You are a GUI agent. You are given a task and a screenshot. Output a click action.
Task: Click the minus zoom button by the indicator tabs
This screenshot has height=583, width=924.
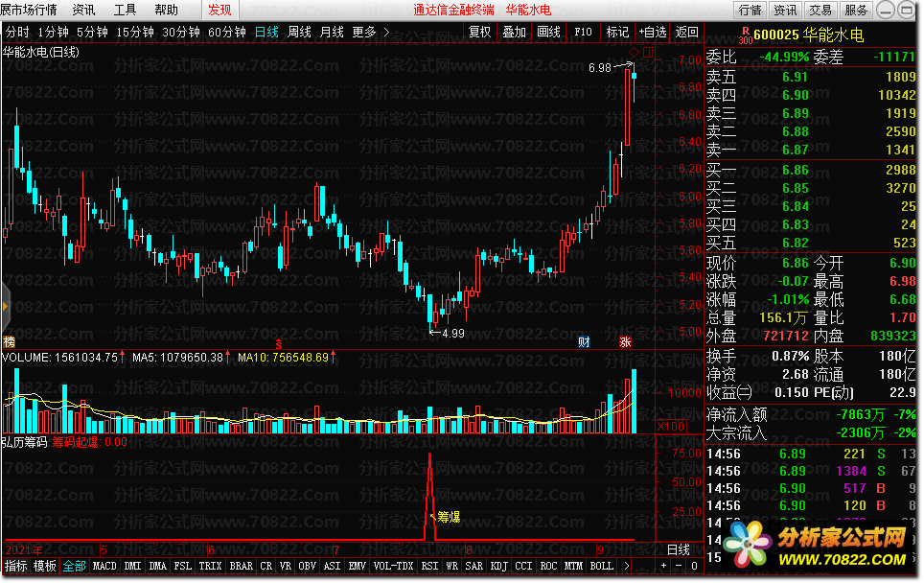[679, 566]
